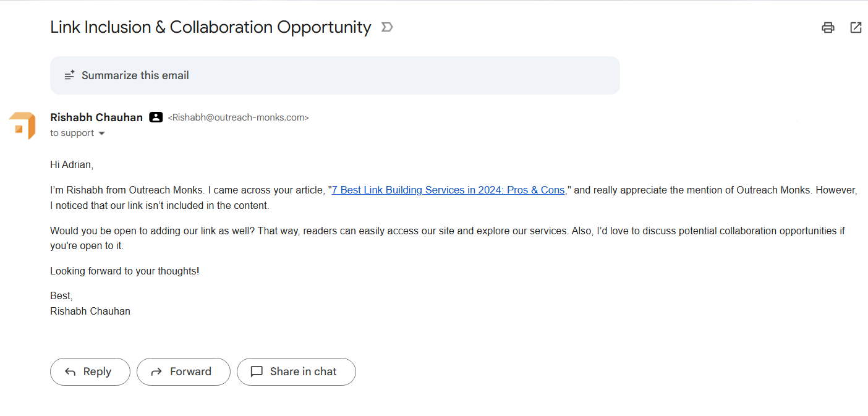Reply to Rishabh's email

[90, 371]
